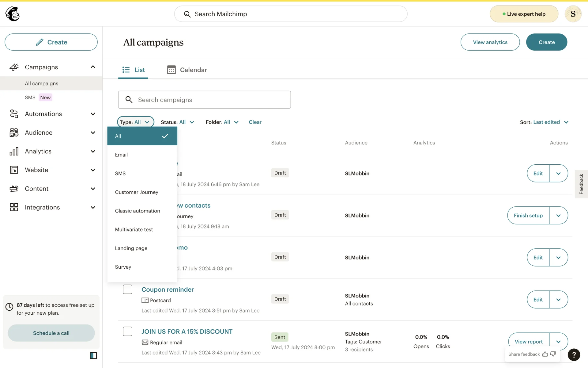Image resolution: width=588 pixels, height=368 pixels.
Task: Open the help question mark button
Action: tap(574, 355)
